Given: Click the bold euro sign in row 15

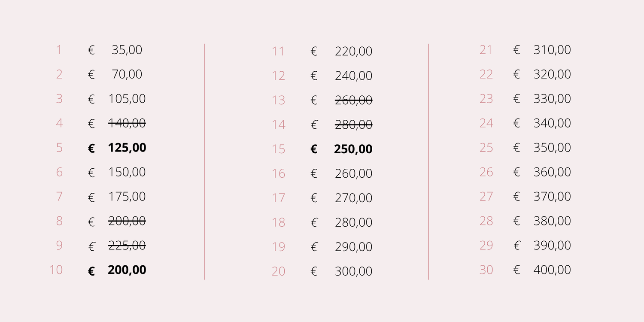Looking at the screenshot, I should pos(314,150).
